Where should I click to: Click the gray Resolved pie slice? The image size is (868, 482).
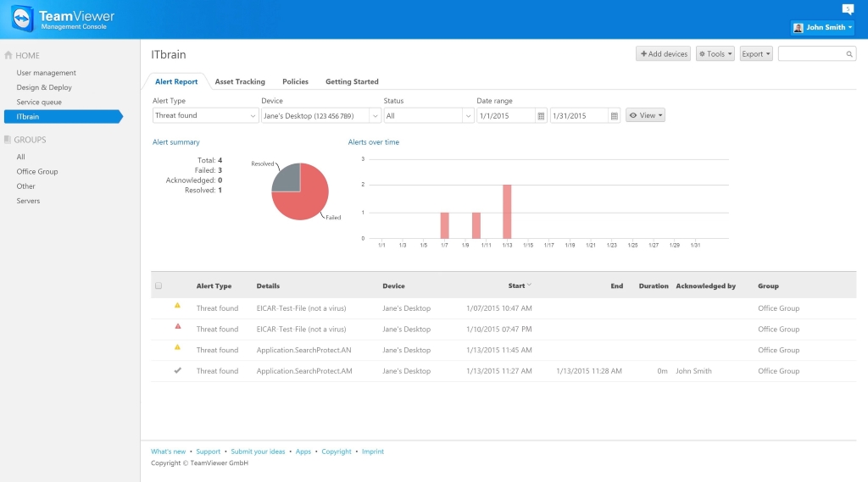pos(288,178)
